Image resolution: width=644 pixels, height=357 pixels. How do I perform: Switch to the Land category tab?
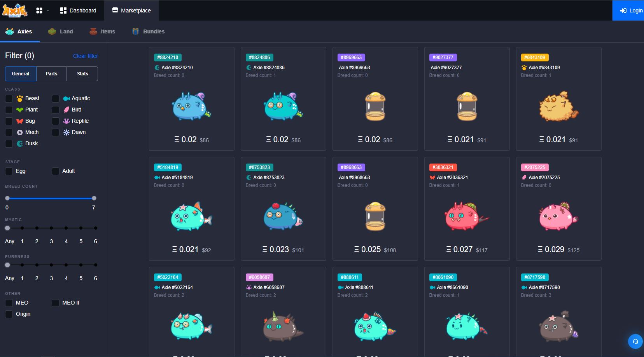tap(61, 31)
